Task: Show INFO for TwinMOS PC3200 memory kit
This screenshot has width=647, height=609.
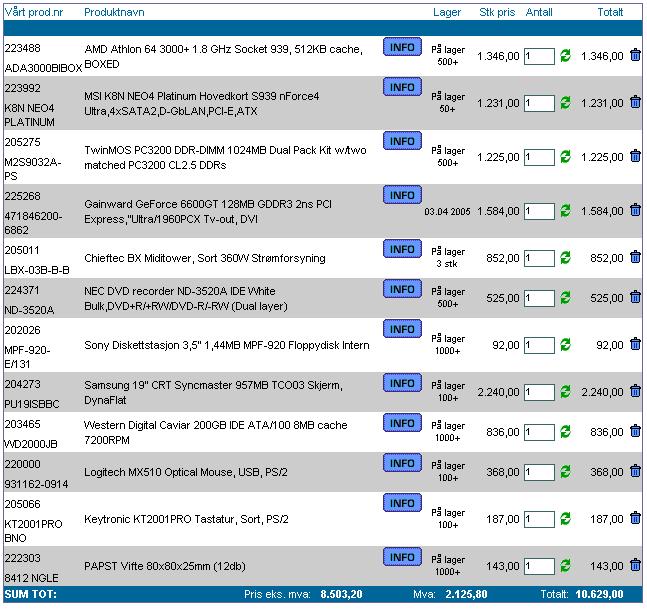Action: 402,141
